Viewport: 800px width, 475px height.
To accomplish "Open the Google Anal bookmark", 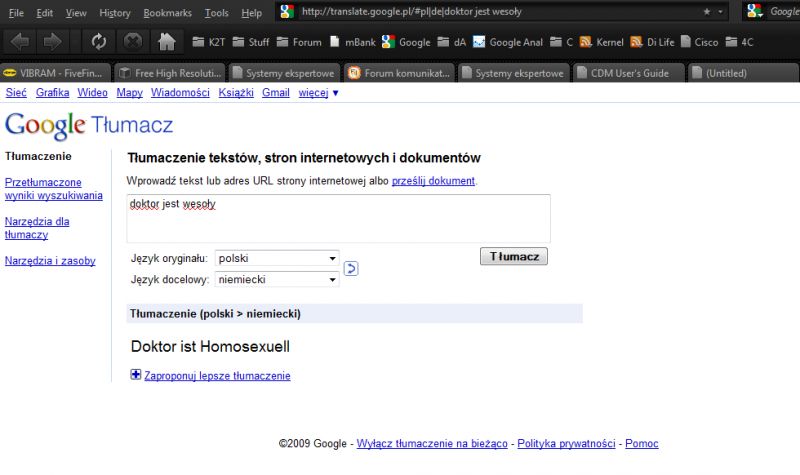I will click(507, 42).
